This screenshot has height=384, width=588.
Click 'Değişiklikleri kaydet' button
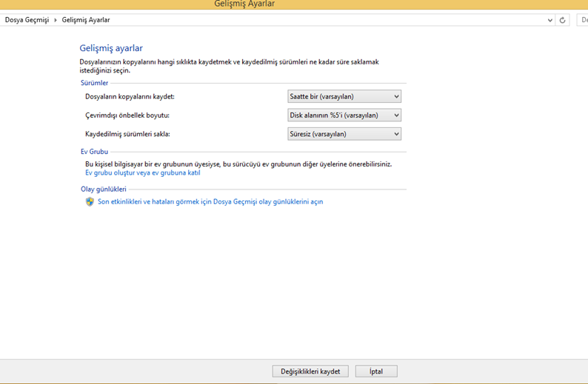point(310,371)
